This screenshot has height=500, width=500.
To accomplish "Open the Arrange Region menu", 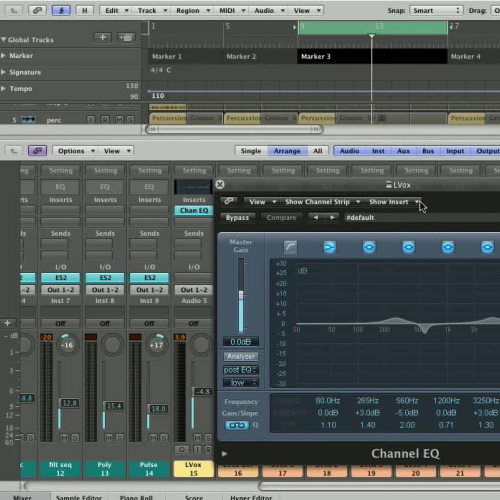I will [x=193, y=11].
